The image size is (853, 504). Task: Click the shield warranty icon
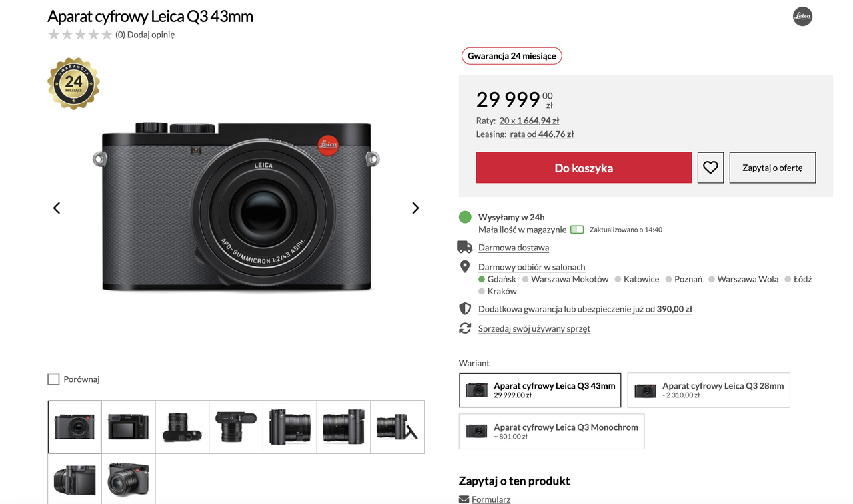[465, 308]
